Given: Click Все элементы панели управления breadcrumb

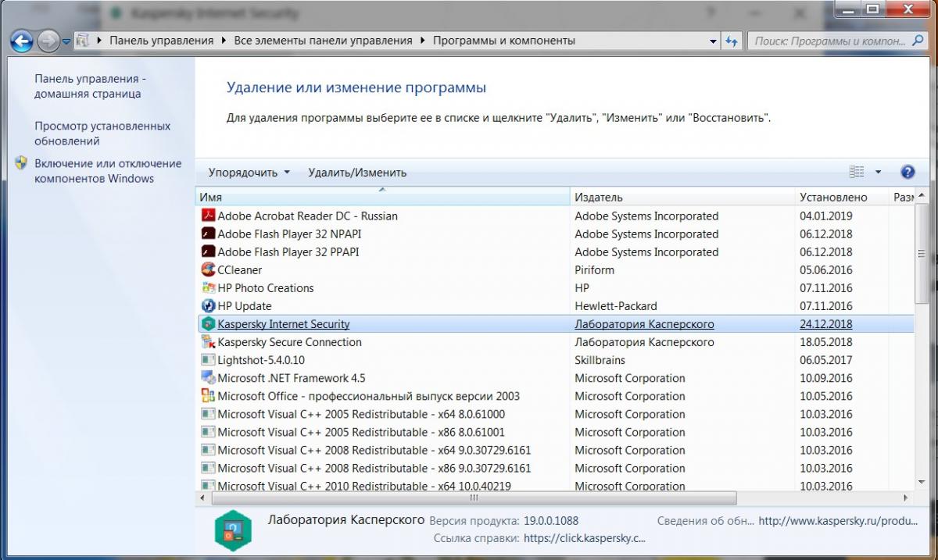Looking at the screenshot, I should click(323, 41).
